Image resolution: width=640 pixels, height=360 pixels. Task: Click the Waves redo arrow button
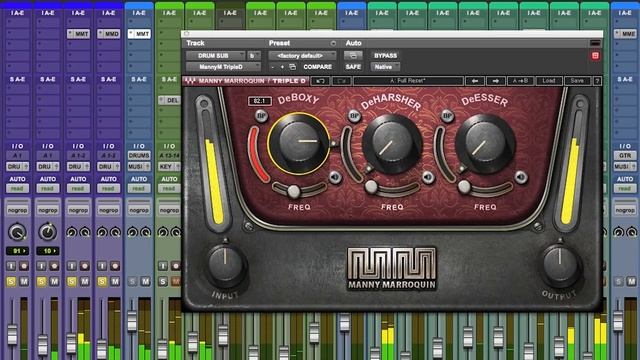click(342, 81)
